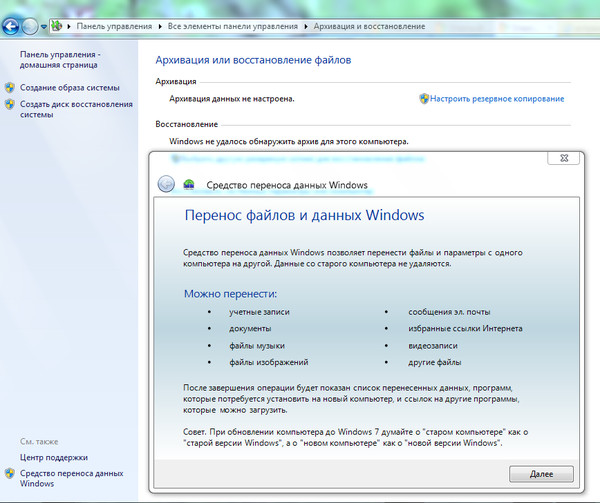Click the Архивация section label
The width and height of the screenshot is (600, 503).
point(176,81)
